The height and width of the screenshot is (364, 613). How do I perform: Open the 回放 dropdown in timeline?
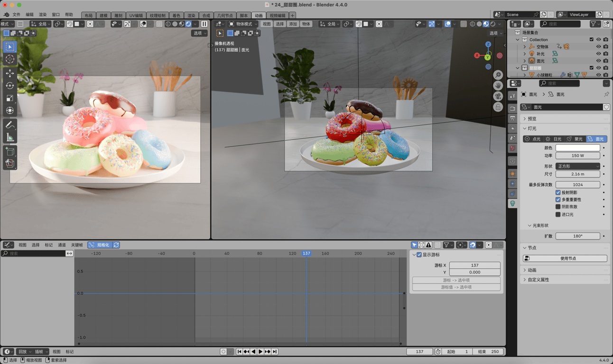[25, 352]
